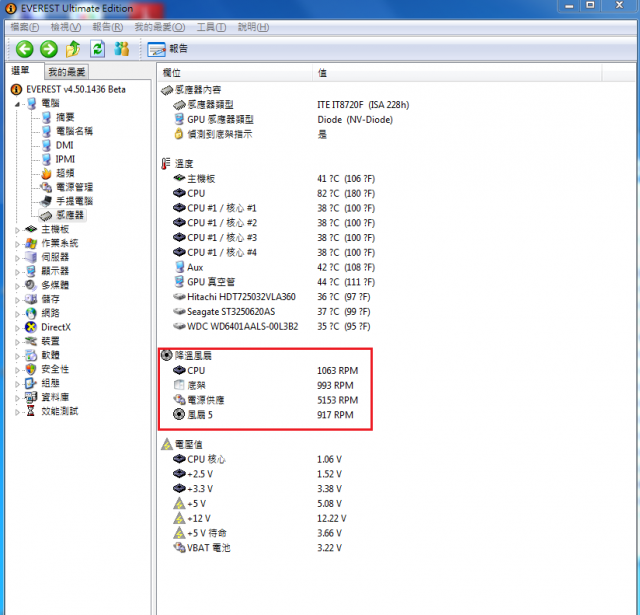
Task: Click the 組態 tree icon
Action: pyautogui.click(x=31, y=383)
